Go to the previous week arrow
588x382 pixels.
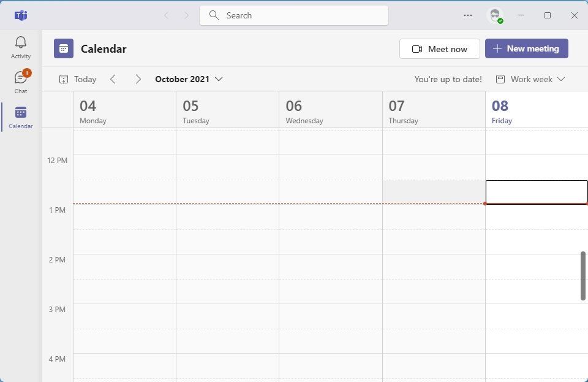point(113,79)
